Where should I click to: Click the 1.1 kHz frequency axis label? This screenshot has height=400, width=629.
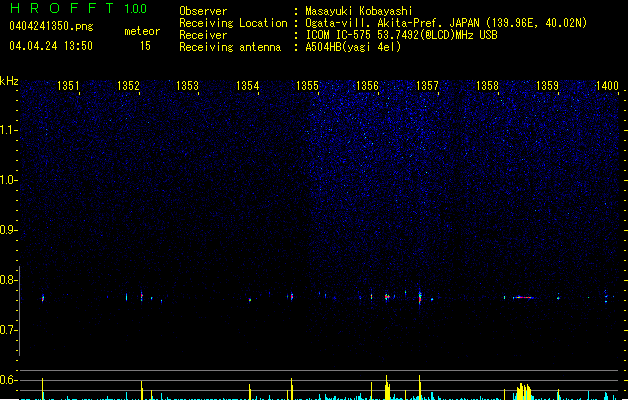tap(8, 130)
